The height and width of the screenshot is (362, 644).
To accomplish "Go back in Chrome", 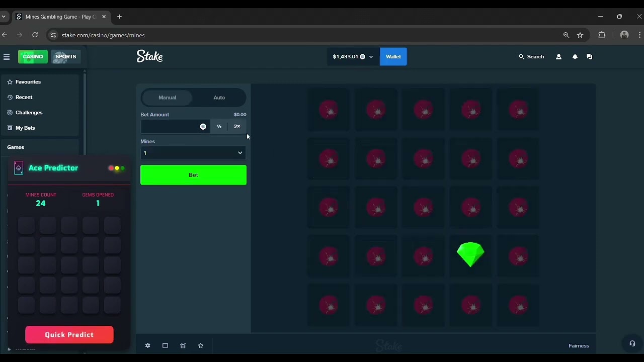I will point(5,35).
